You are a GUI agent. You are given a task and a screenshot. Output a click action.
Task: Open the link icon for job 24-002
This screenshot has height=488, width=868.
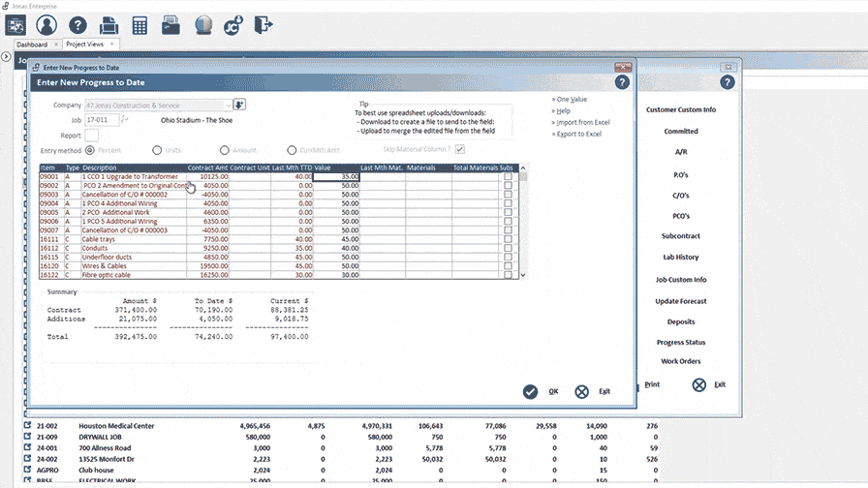pyautogui.click(x=28, y=459)
